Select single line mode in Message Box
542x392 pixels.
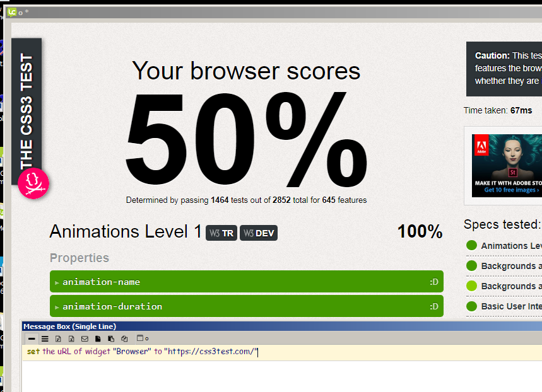coord(32,339)
